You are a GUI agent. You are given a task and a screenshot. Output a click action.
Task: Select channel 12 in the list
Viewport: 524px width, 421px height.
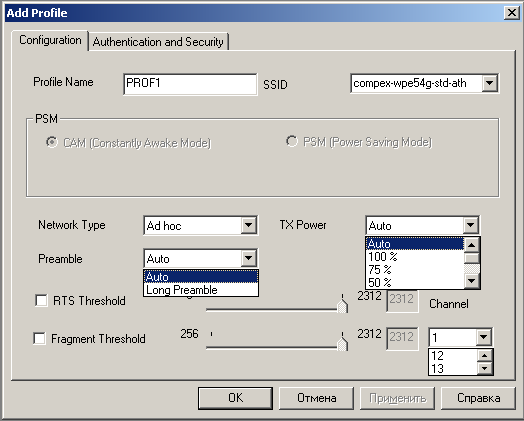click(x=453, y=356)
